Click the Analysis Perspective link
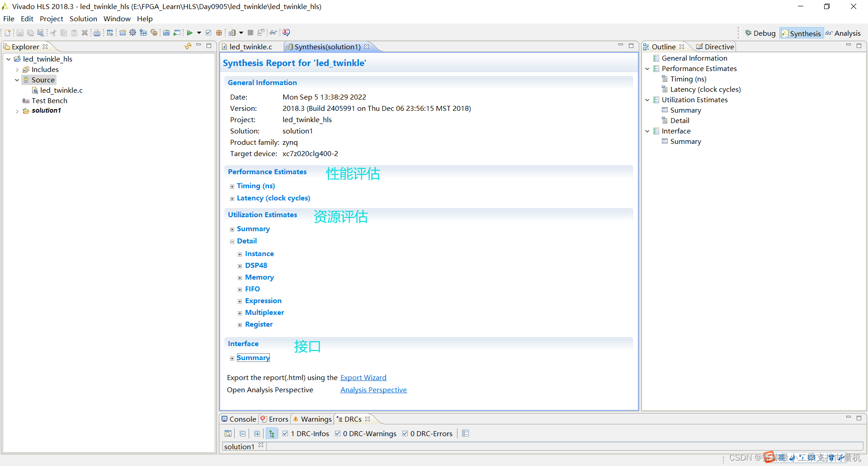This screenshot has height=466, width=868. click(373, 390)
